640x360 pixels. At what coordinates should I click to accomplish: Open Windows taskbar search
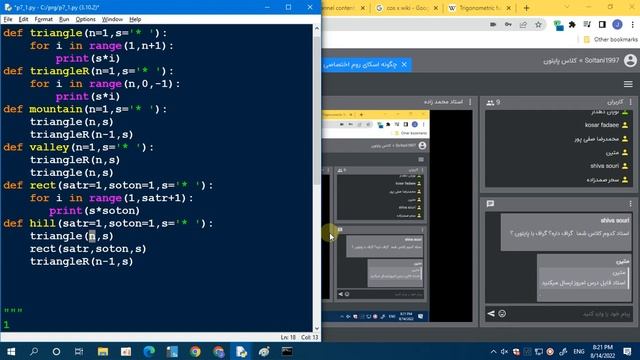pyautogui.click(x=34, y=351)
